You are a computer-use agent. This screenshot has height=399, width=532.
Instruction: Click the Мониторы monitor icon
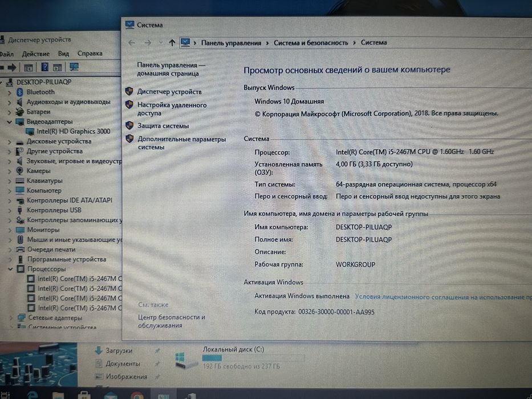[21, 230]
